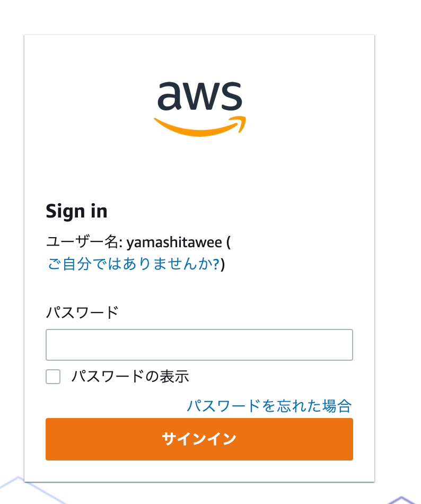Click the orange サインイン button
Screen dimensions: 421x504
(199, 439)
